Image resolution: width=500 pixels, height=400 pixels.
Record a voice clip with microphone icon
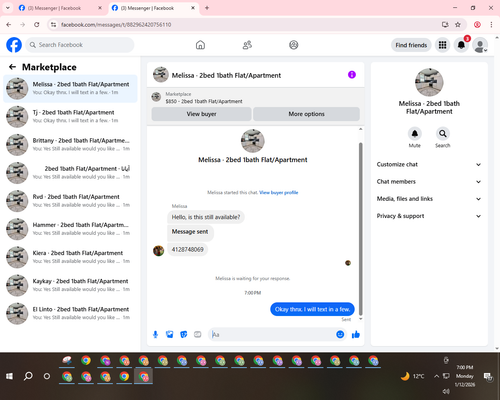(x=155, y=334)
